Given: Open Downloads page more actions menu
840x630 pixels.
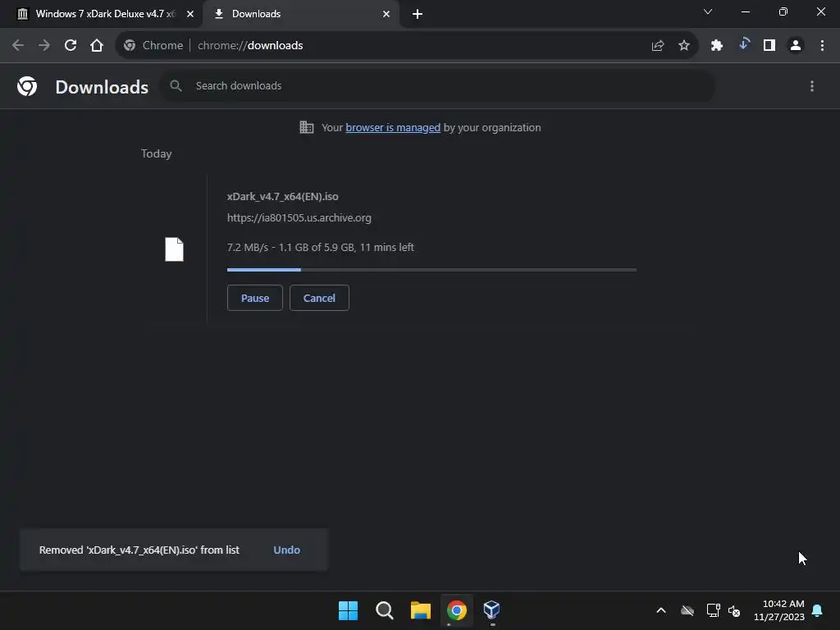Looking at the screenshot, I should click(812, 86).
